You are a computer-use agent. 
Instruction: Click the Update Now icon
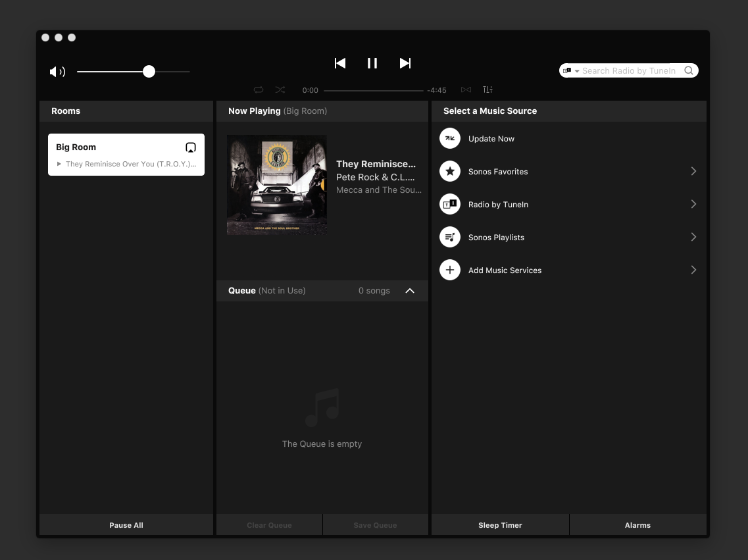click(450, 138)
